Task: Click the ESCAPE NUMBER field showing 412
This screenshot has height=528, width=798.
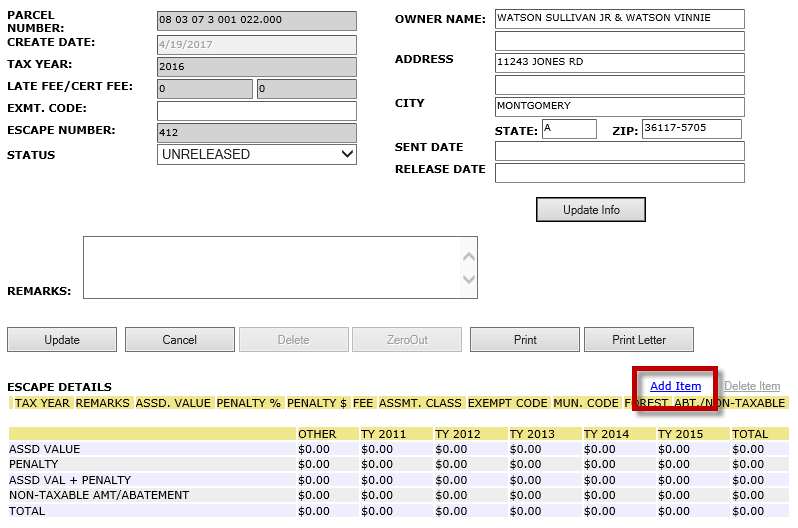Action: pyautogui.click(x=257, y=133)
